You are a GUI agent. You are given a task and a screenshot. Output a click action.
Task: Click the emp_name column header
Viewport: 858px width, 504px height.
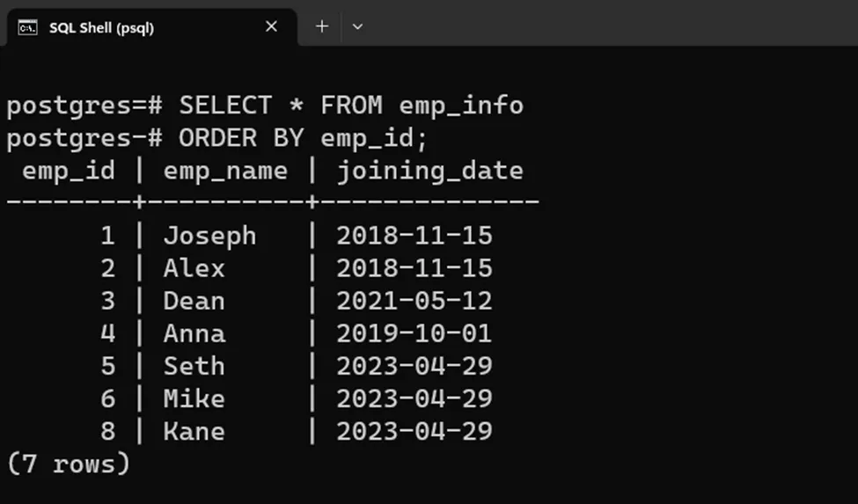225,171
